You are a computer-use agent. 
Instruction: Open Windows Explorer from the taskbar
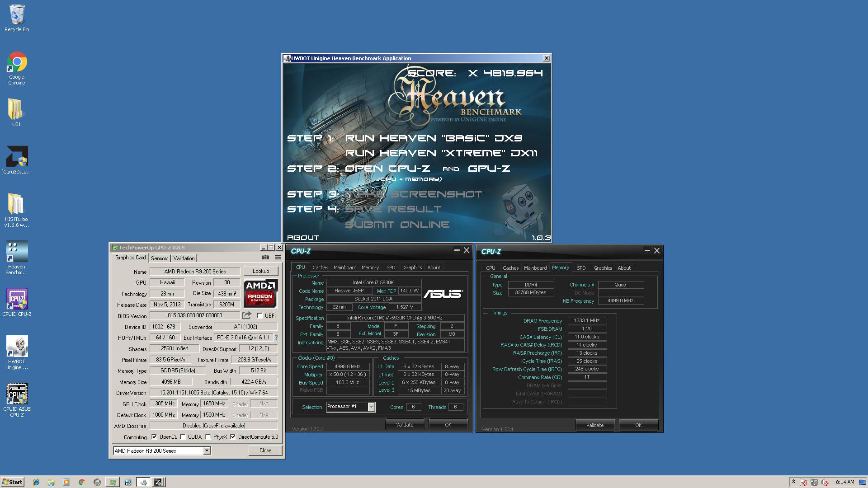51,482
